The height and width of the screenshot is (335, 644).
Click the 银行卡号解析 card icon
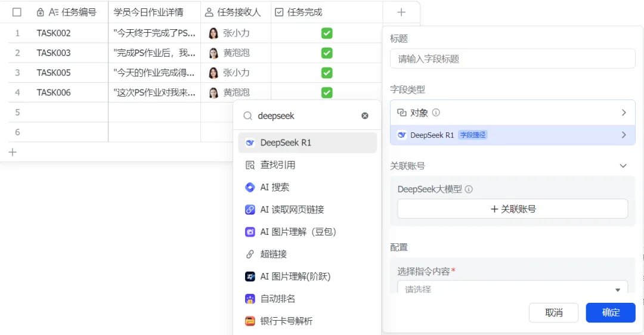click(x=250, y=321)
